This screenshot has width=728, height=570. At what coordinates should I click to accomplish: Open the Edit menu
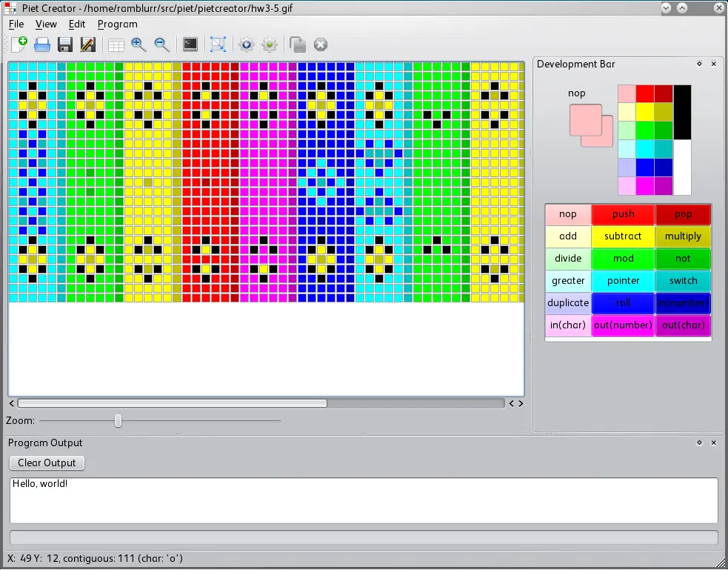[x=76, y=24]
